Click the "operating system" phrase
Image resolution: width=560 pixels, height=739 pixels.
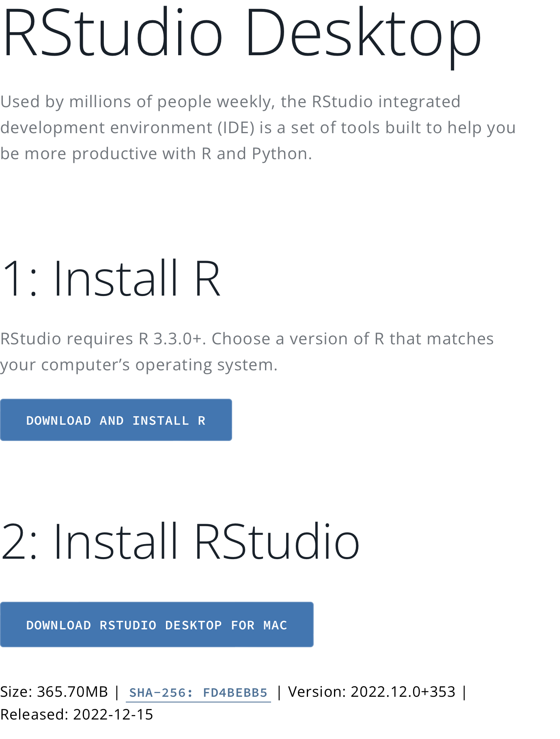[206, 365]
